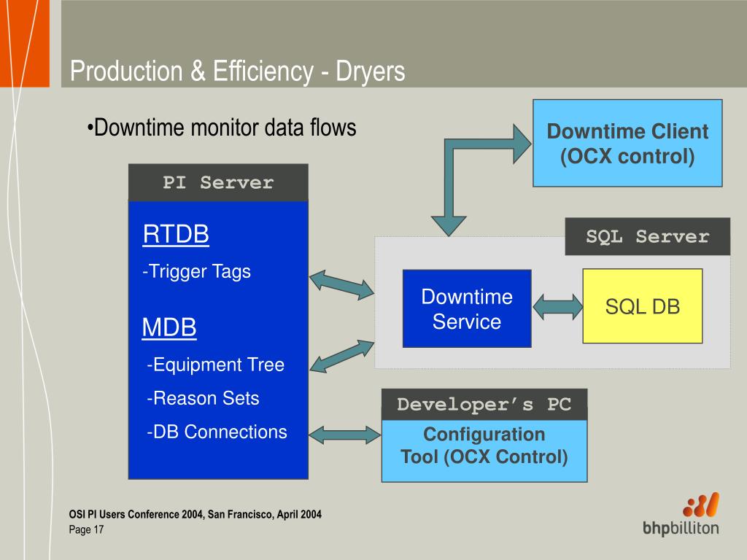Click the 'Page 17' footer text

pyautogui.click(x=86, y=529)
